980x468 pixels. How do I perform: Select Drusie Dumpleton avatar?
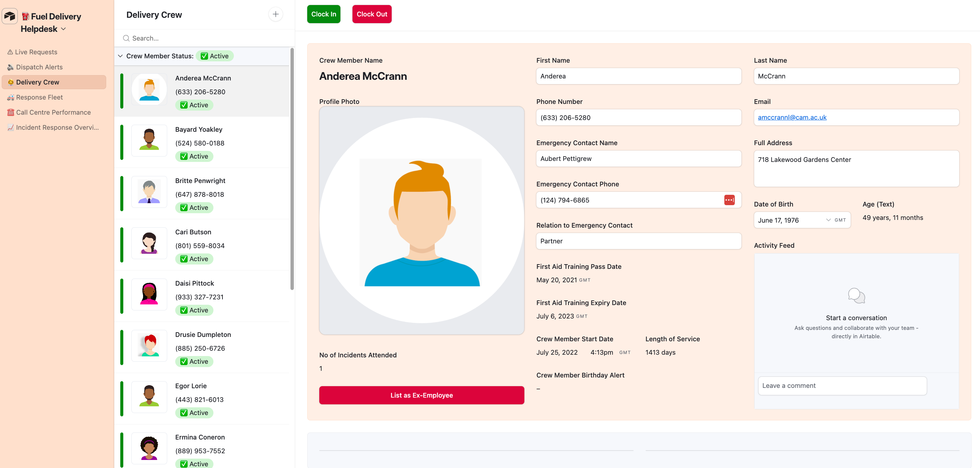coord(149,346)
